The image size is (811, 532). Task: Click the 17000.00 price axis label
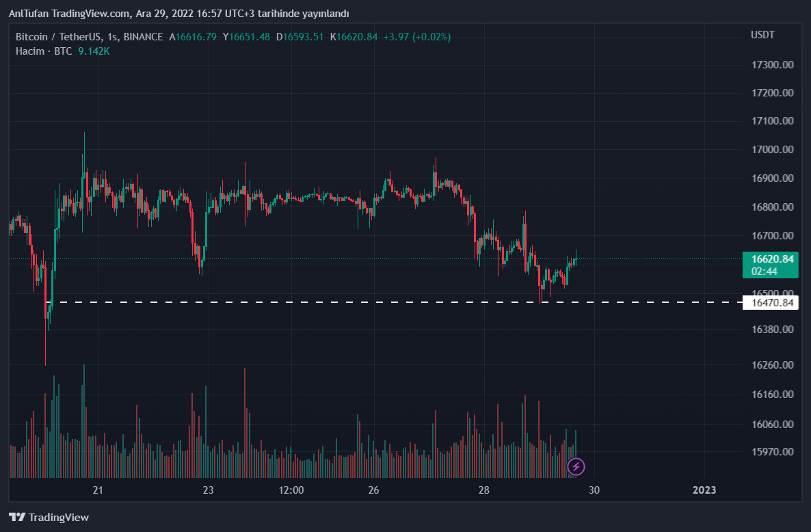772,150
